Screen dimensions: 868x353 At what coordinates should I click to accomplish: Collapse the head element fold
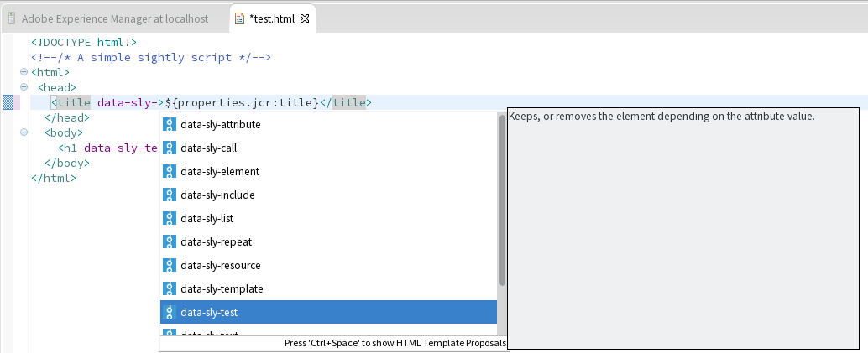(x=24, y=87)
